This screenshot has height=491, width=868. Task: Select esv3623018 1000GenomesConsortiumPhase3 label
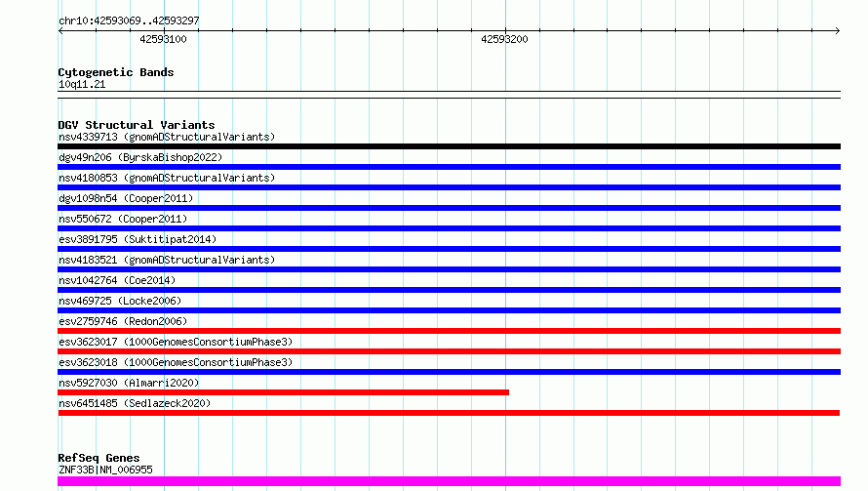[x=176, y=362]
